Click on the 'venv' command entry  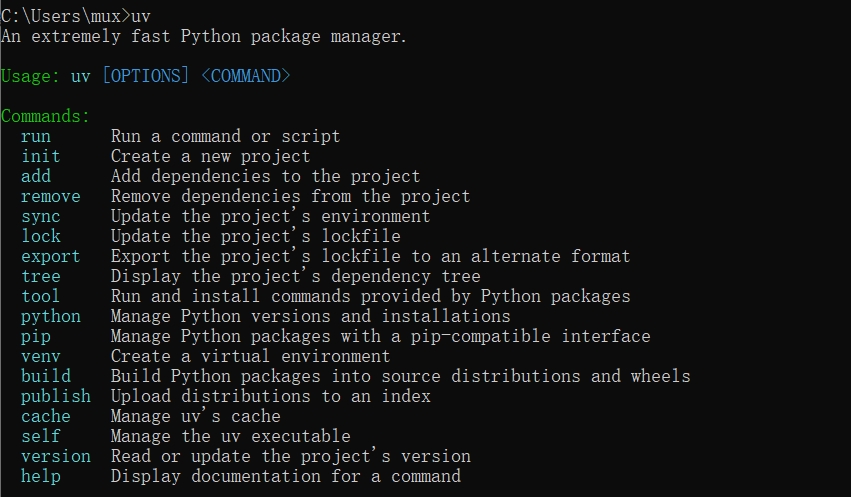[41, 356]
